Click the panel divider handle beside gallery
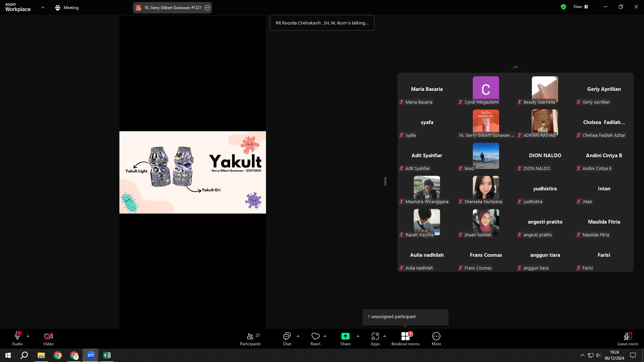The height and width of the screenshot is (362, 644). pyautogui.click(x=385, y=181)
